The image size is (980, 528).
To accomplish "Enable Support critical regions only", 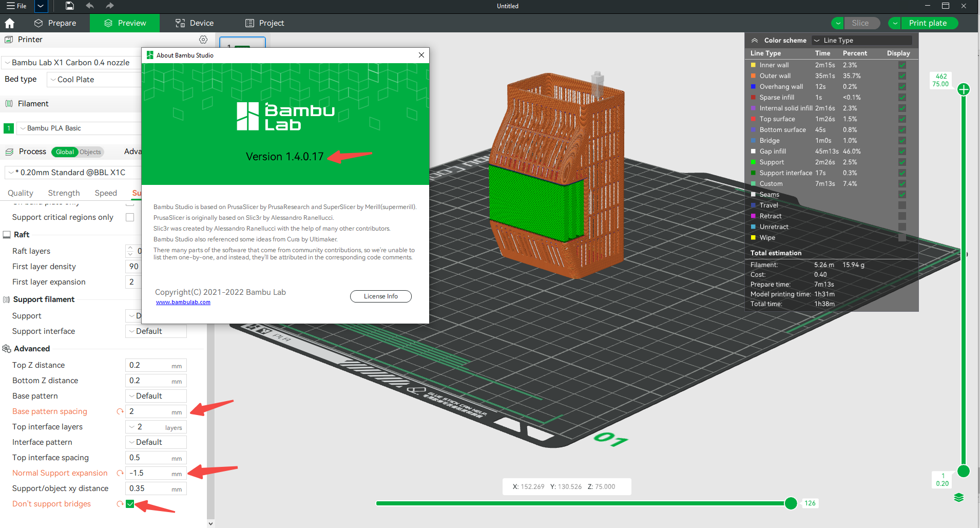I will click(129, 217).
